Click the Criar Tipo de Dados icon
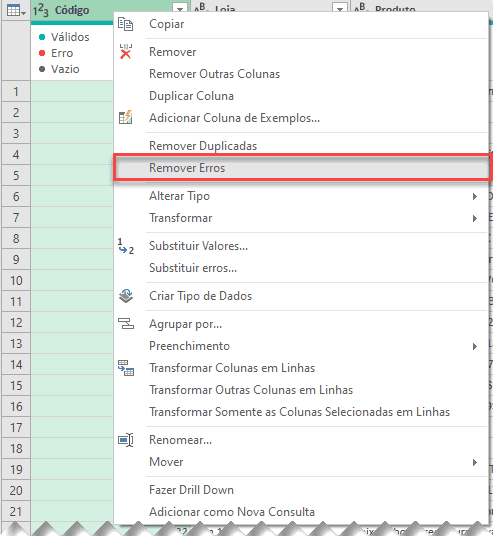Screen dimensions: 493x536 click(125, 296)
